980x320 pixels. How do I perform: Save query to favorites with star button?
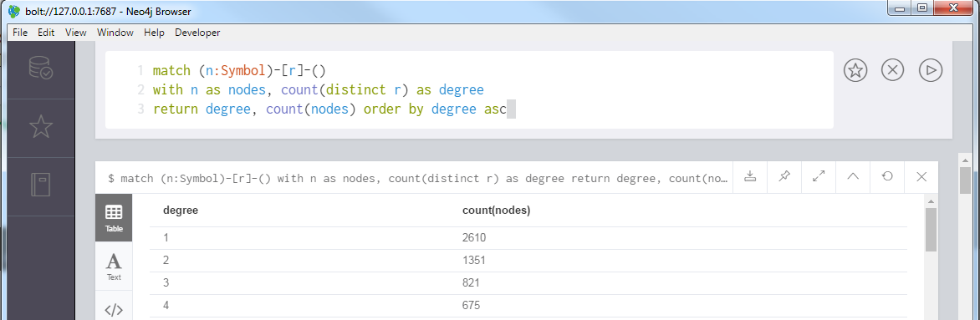click(855, 71)
